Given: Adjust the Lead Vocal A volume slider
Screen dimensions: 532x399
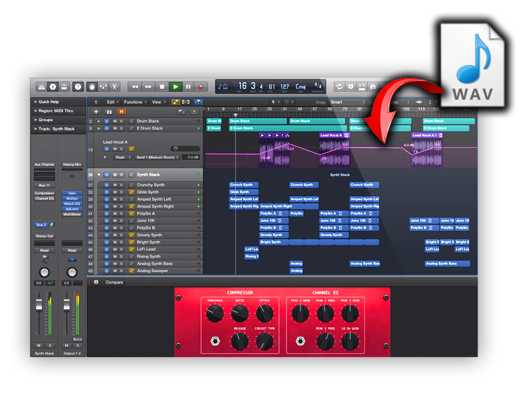Looking at the screenshot, I should point(185,148).
